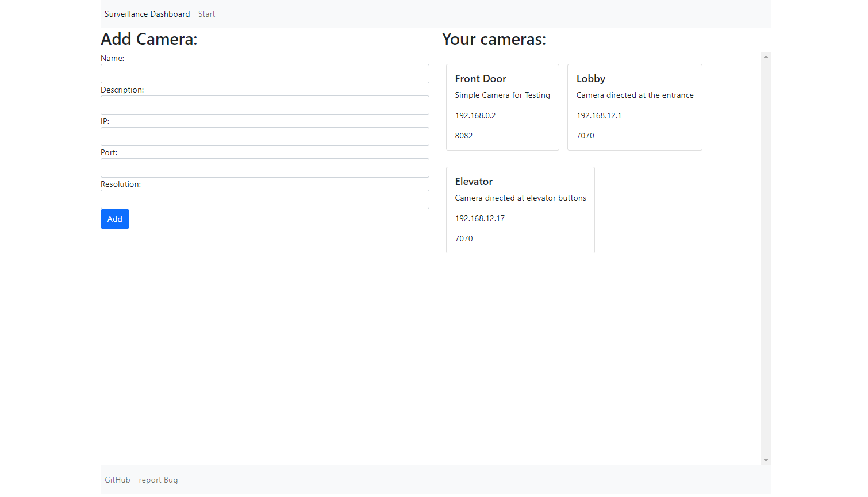868x497 pixels.
Task: Click the scrollbar down arrow
Action: pyautogui.click(x=766, y=460)
